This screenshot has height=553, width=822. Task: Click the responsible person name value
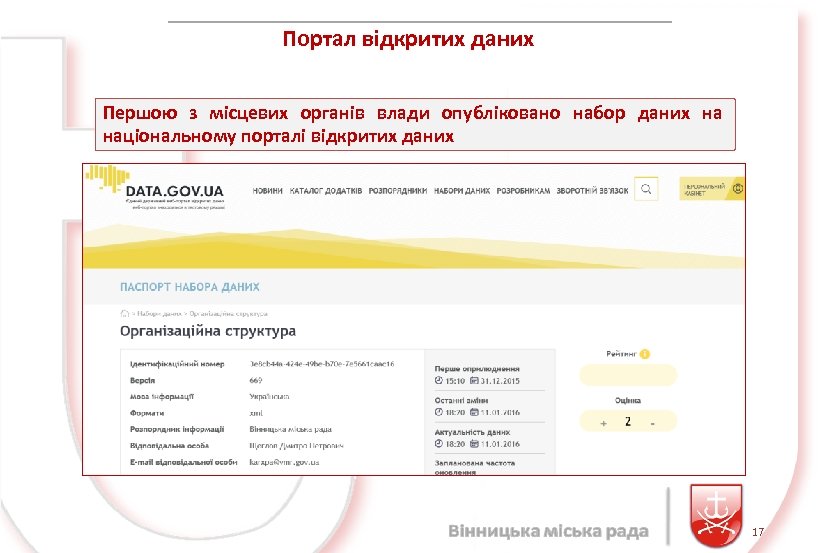coord(296,446)
